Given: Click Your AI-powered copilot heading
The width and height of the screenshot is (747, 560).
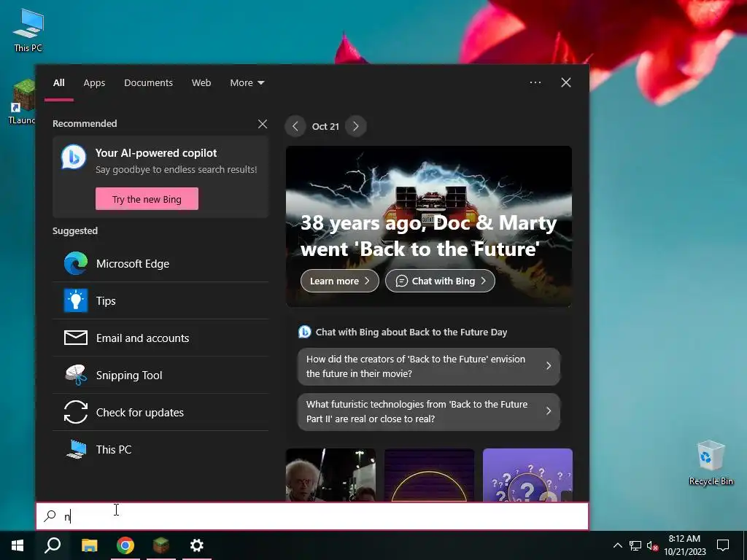Looking at the screenshot, I should point(156,153).
